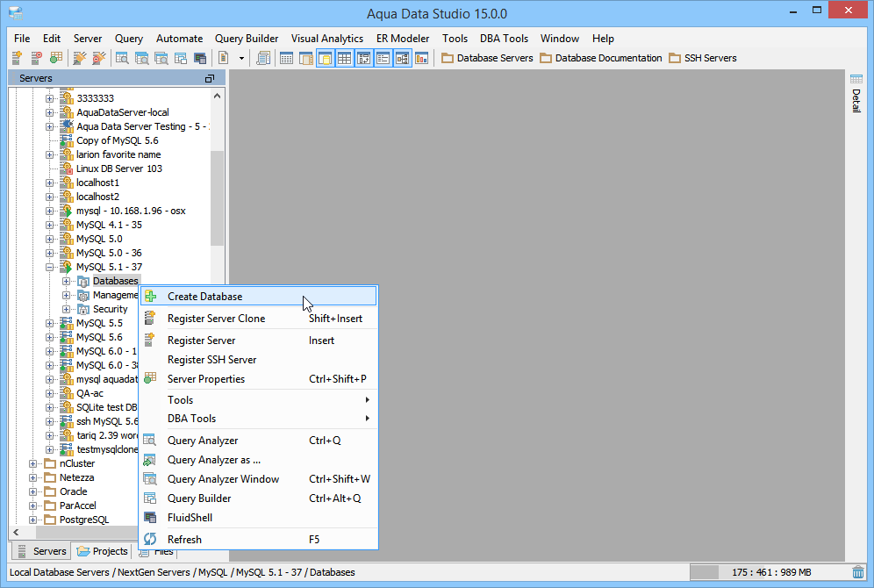Viewport: 874px width, 588px height.
Task: Select the Linux DB Server 103 entry
Action: (x=118, y=169)
